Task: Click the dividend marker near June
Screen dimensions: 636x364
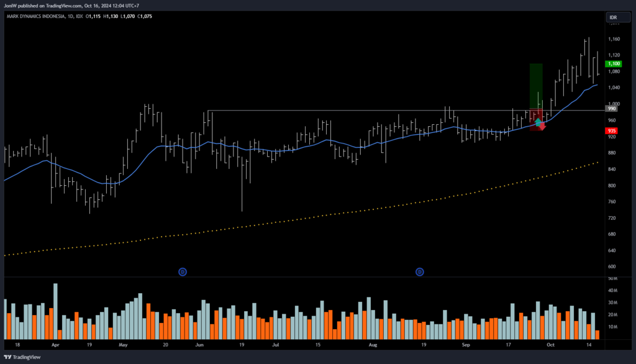Action: point(183,271)
